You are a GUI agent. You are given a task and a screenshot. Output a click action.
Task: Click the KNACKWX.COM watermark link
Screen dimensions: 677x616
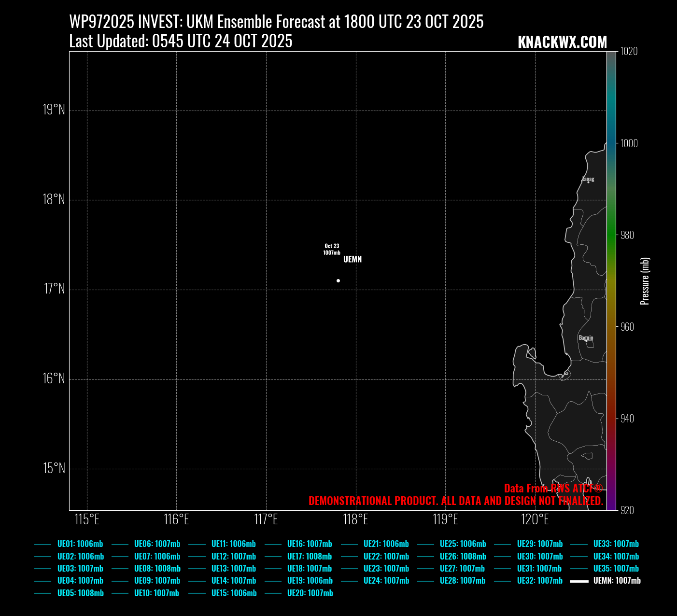pyautogui.click(x=562, y=42)
